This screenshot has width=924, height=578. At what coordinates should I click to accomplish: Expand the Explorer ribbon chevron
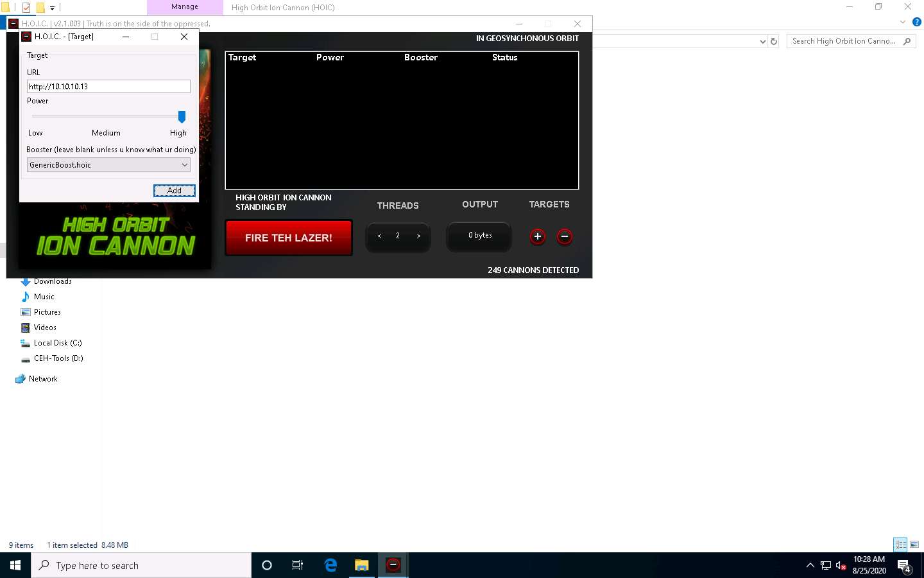(903, 22)
